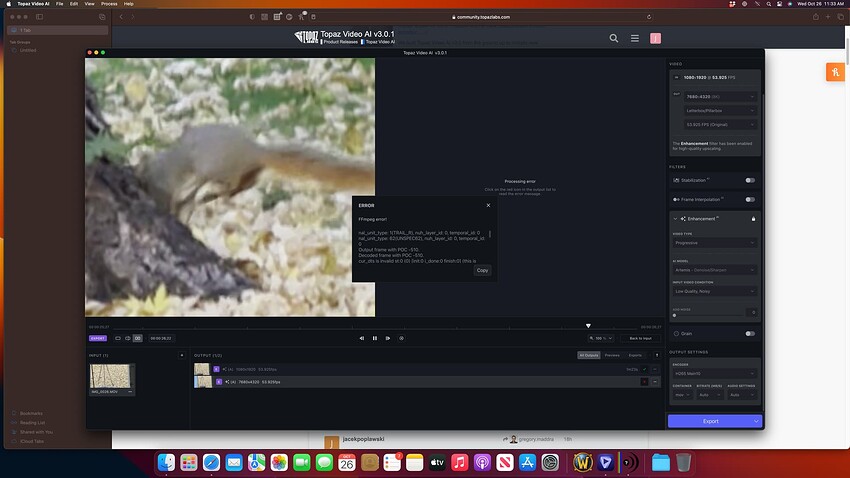This screenshot has width=850, height=478.
Task: Step back one frame in the player
Action: (x=362, y=338)
